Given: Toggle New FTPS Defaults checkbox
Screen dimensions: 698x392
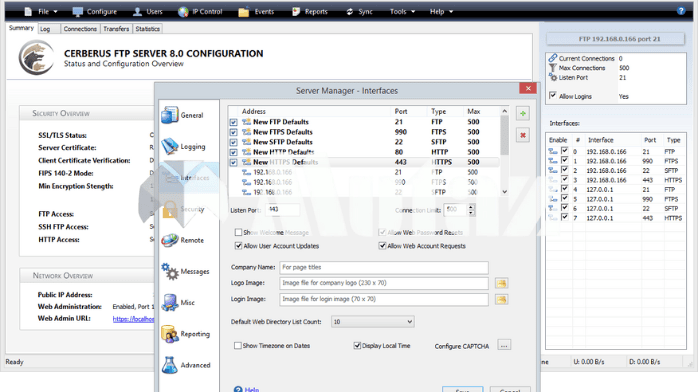Looking at the screenshot, I should [x=233, y=132].
